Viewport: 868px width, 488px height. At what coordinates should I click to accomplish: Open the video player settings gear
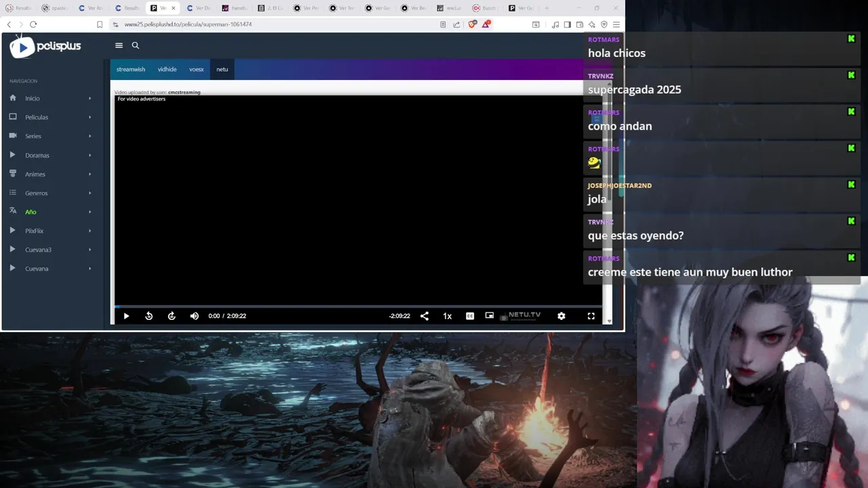561,316
